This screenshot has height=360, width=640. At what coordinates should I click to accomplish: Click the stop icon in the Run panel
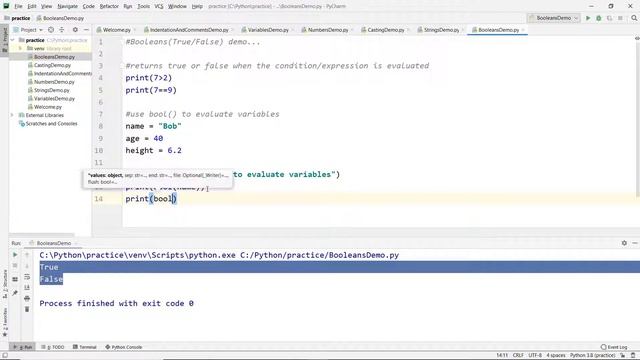(x=15, y=266)
